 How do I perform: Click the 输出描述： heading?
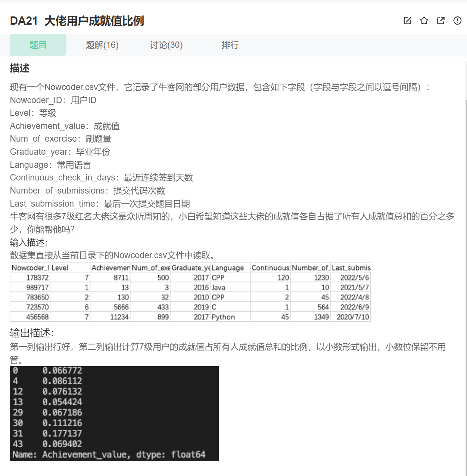[32, 333]
